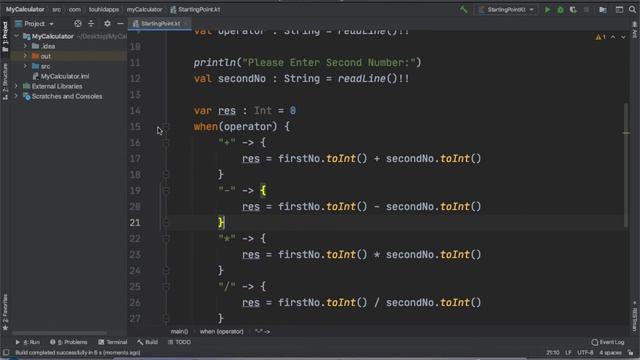The image size is (640, 360).
Task: Click main() in editor breadcrumb
Action: pyautogui.click(x=179, y=332)
